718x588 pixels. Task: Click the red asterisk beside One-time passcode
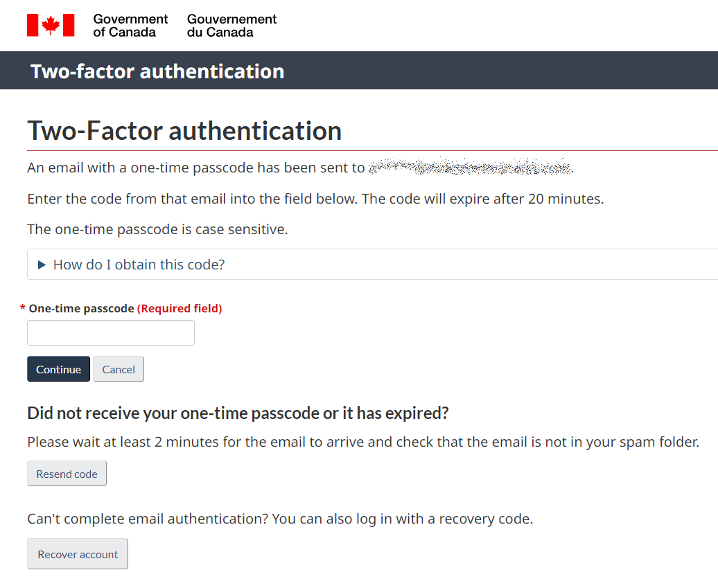click(x=22, y=308)
